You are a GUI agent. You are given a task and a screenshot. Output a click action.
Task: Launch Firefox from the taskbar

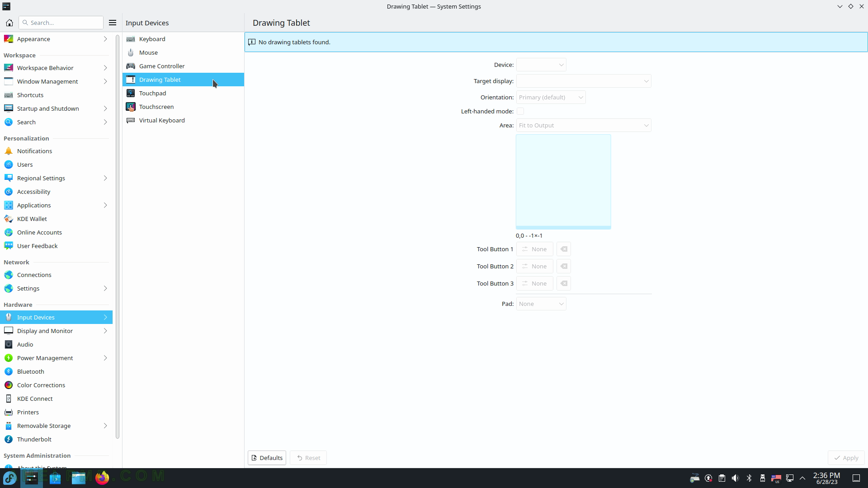point(102,478)
